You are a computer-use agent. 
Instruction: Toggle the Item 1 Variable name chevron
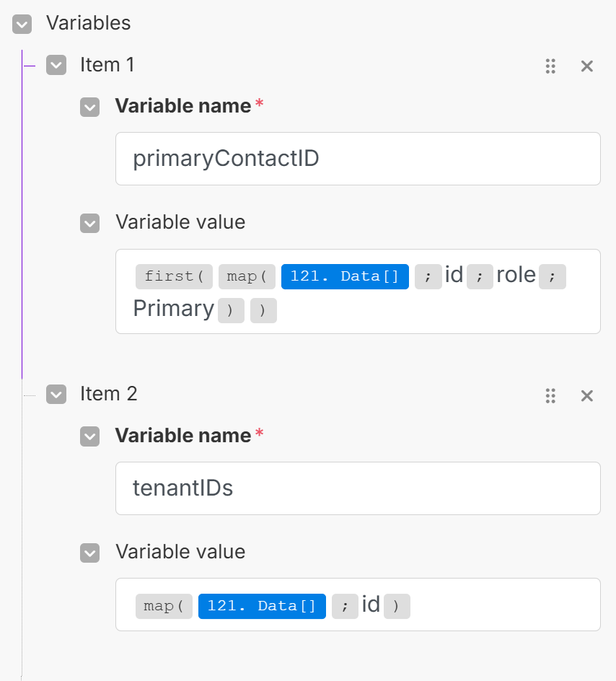click(90, 107)
